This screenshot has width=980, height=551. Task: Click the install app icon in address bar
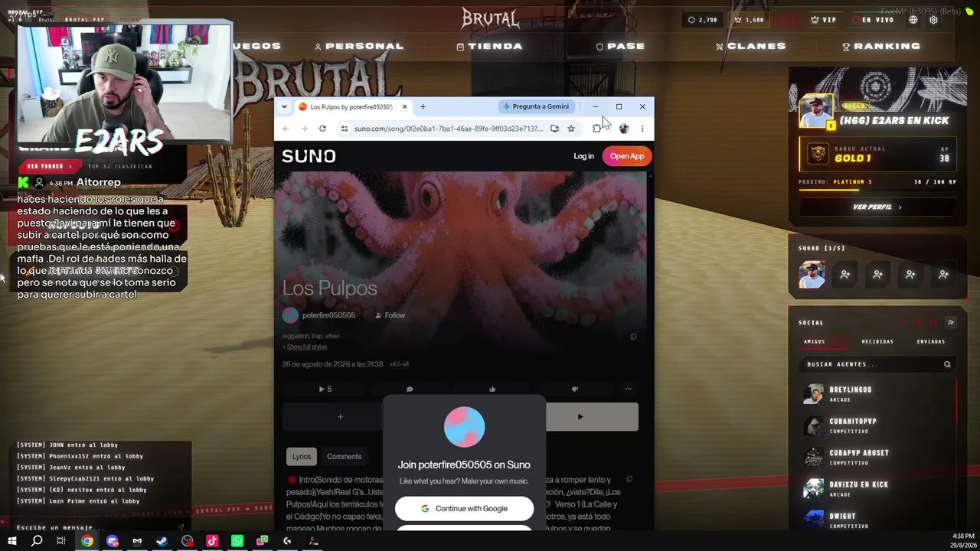(554, 129)
